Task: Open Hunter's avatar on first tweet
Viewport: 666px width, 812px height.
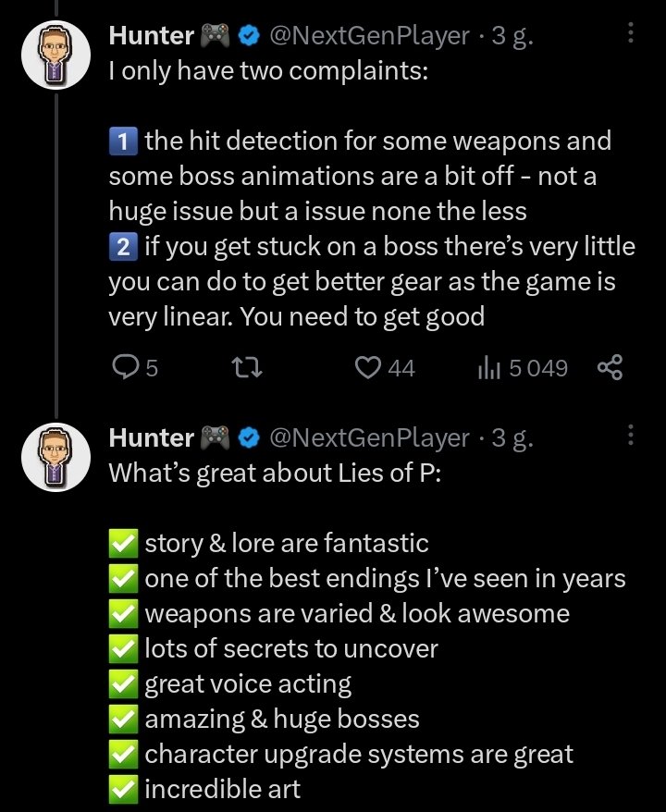Action: [x=55, y=55]
